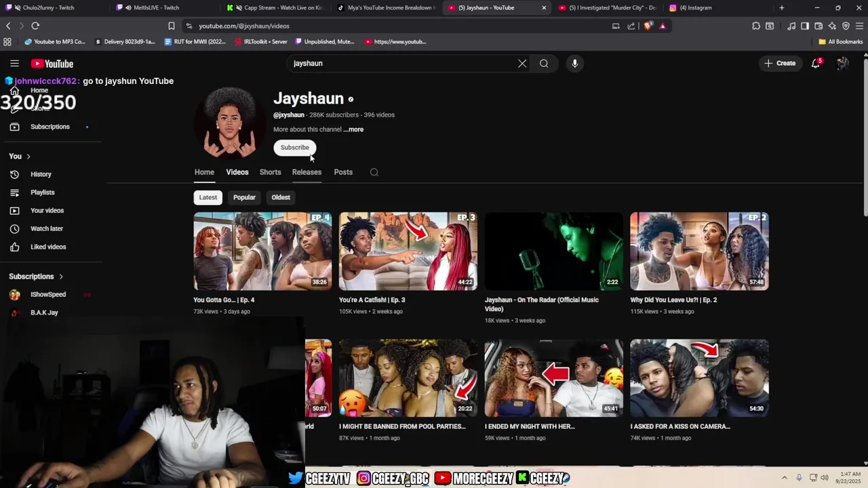Viewport: 868px width, 488px height.
Task: Reload the page
Action: (35, 26)
